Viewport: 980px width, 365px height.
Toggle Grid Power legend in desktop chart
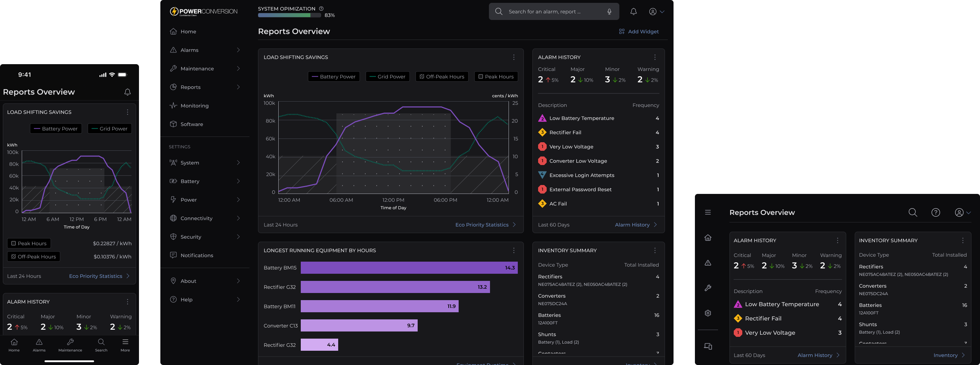tap(388, 77)
